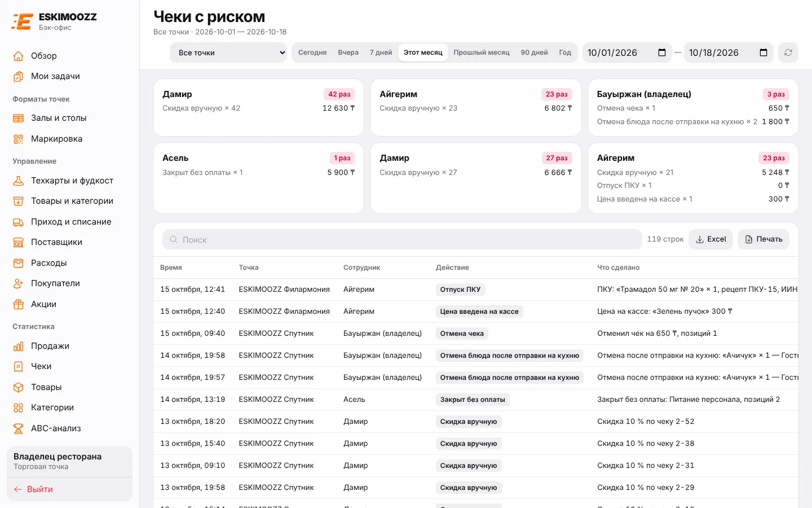Open the Айгерим card with 23 раз, 6 802 ₸
812x508 pixels.
pyautogui.click(x=476, y=107)
